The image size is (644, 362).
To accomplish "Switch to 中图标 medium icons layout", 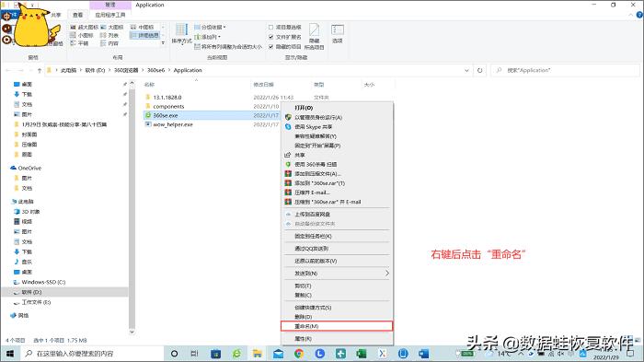I will [143, 27].
